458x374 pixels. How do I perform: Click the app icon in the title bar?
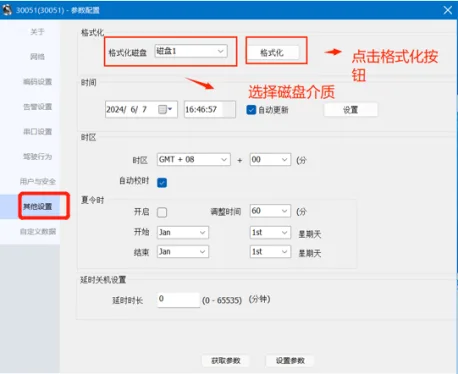click(7, 10)
